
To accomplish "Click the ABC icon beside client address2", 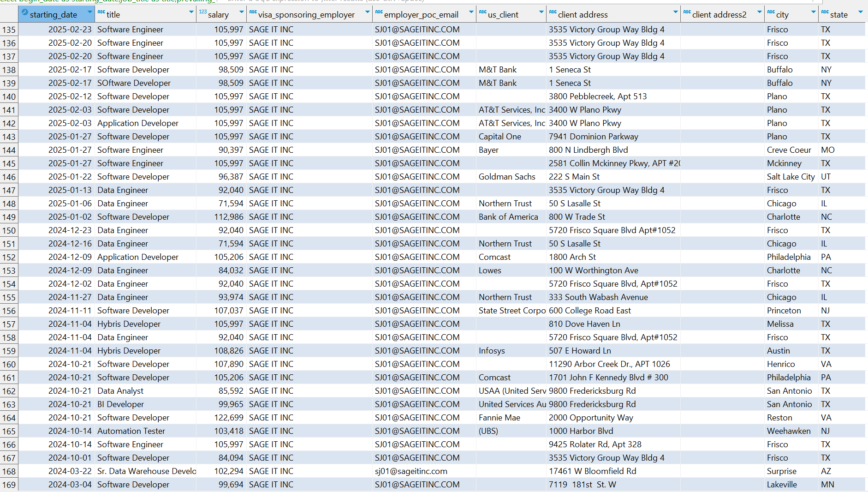I will click(x=687, y=12).
